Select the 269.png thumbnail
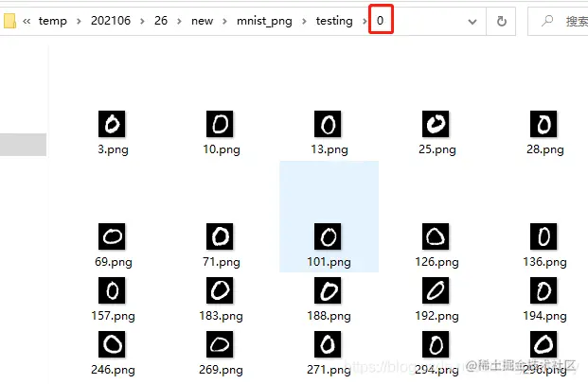Image resolution: width=588 pixels, height=384 pixels. coord(220,344)
